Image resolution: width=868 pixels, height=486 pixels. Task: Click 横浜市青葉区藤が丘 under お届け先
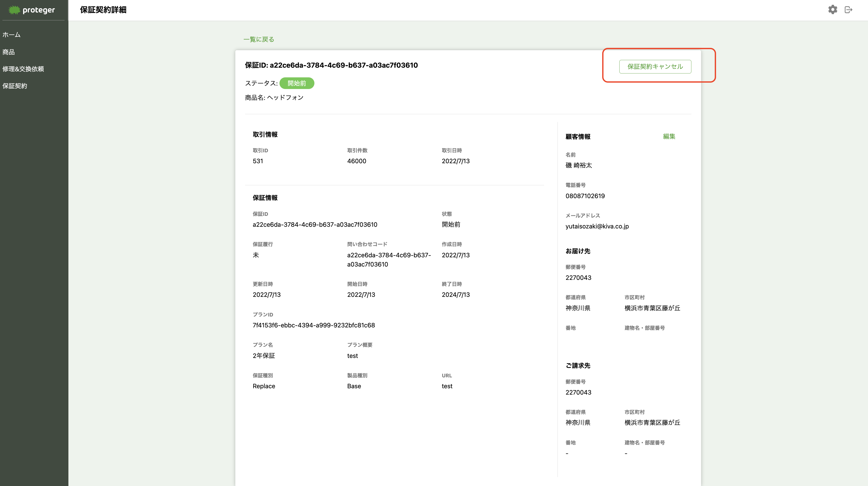click(x=652, y=308)
